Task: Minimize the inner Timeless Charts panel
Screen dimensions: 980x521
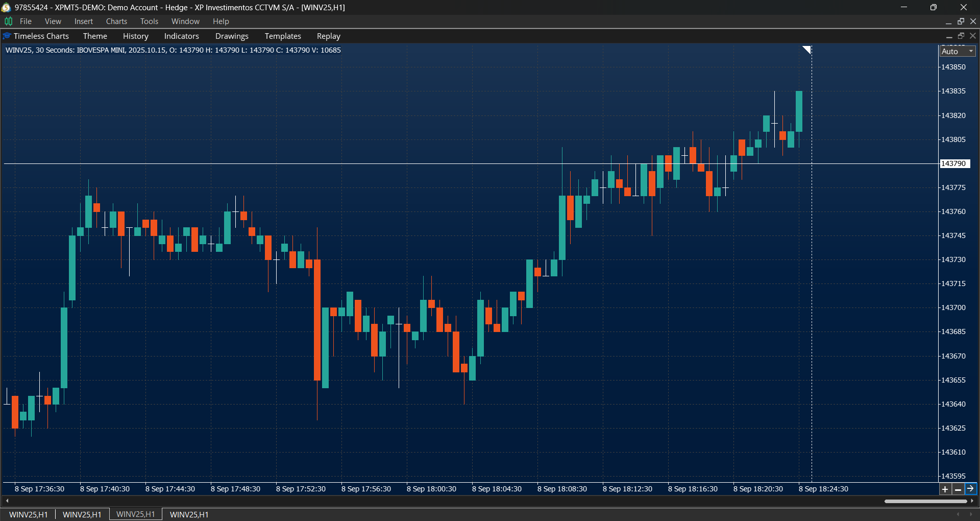Action: 949,36
